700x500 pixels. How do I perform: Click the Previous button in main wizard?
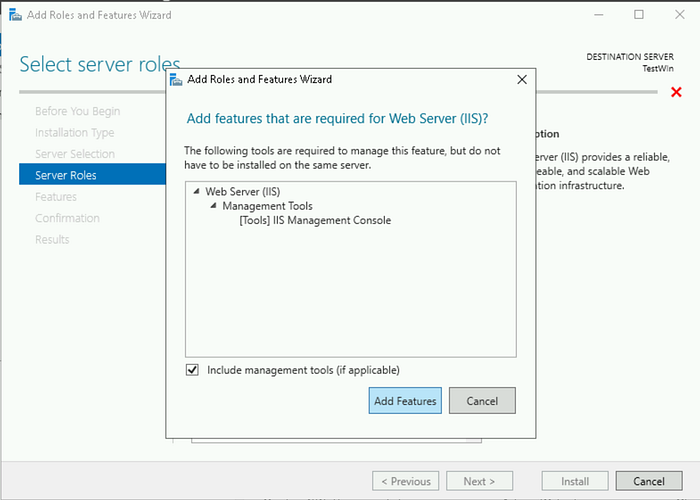click(x=405, y=481)
